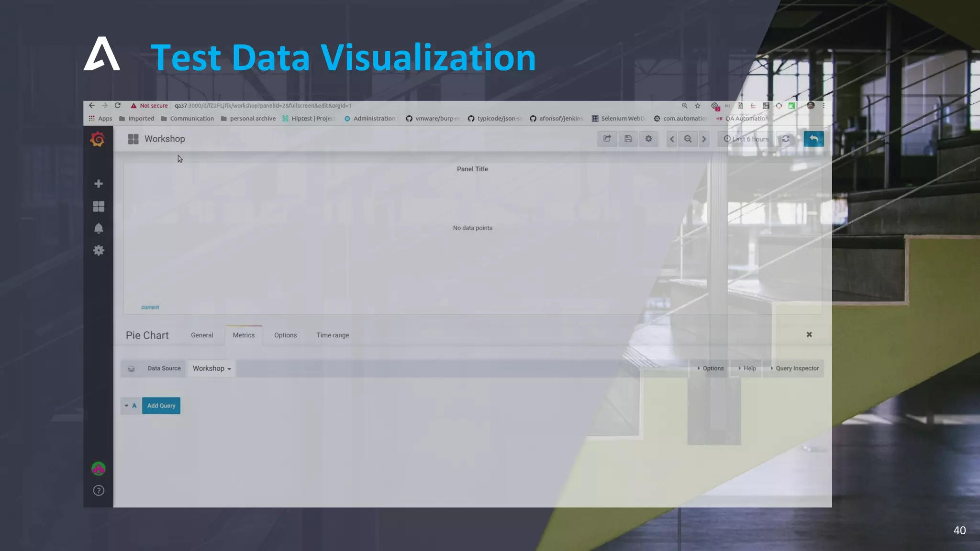
Task: Click the blue back to dashboard button
Action: click(x=813, y=139)
